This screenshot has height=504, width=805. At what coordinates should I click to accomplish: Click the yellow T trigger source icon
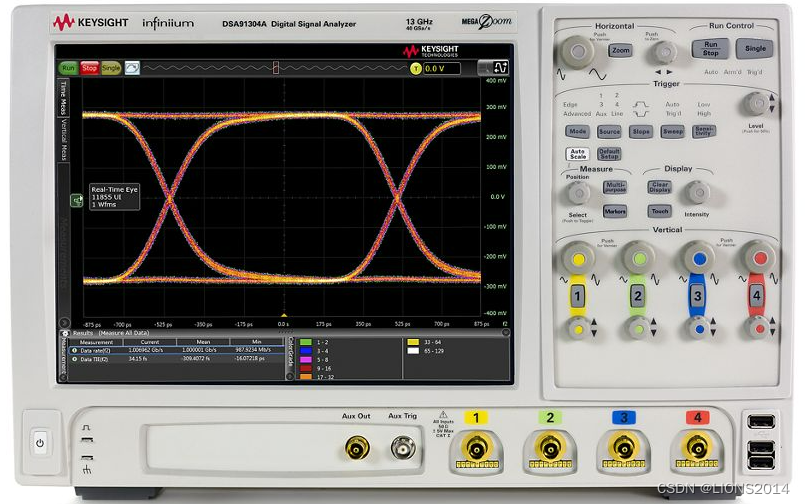[416, 68]
